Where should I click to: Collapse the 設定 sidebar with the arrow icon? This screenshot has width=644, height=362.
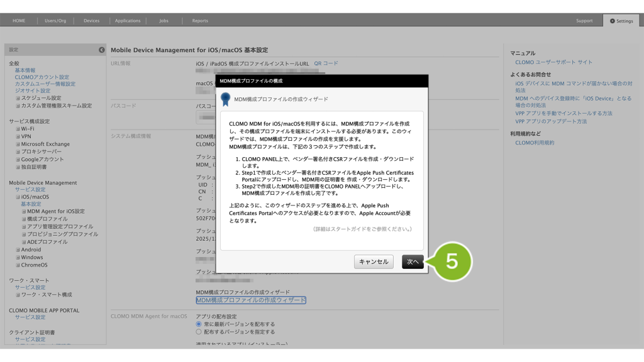click(x=102, y=50)
